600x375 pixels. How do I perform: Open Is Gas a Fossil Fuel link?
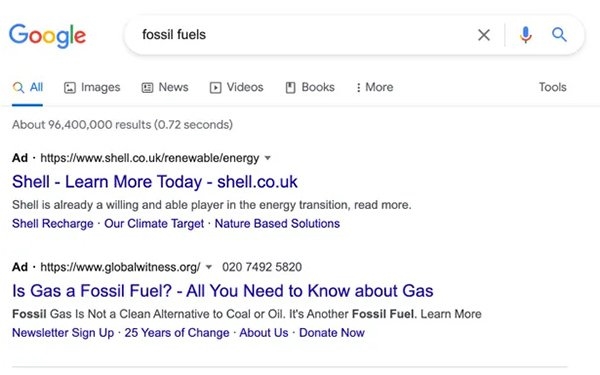[223, 291]
